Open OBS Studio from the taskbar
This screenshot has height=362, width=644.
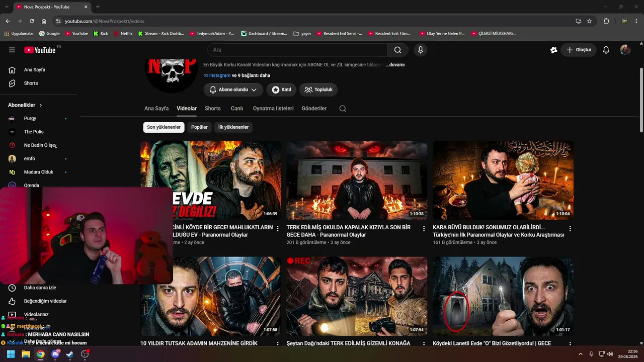[85, 354]
